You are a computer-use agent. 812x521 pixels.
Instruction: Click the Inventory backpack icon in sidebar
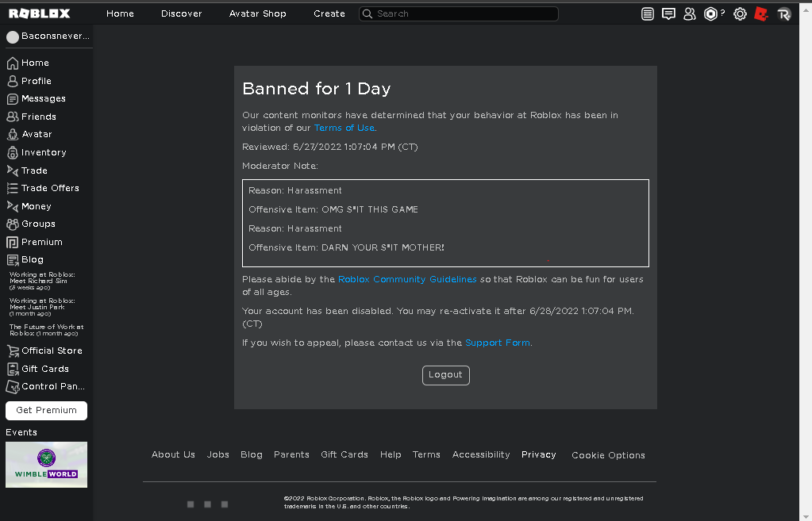(13, 152)
